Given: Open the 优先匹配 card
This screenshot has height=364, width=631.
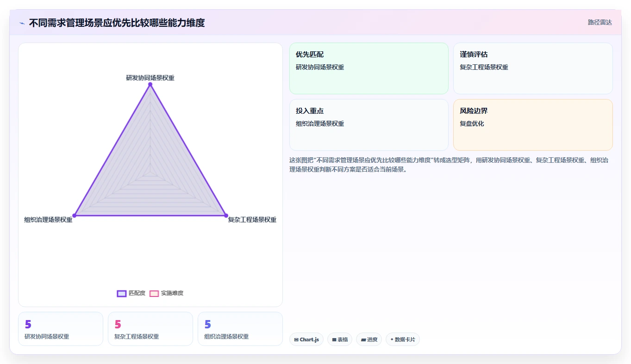Looking at the screenshot, I should tap(369, 68).
